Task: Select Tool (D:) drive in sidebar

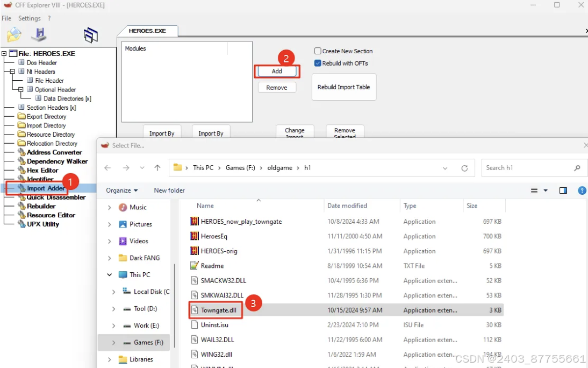Action: coord(145,309)
